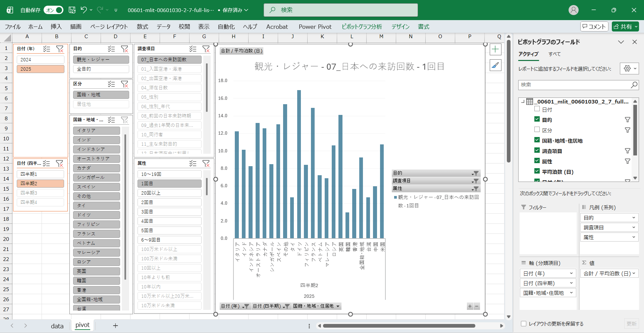Enable レイアウトの更新を保留する checkbox
Image resolution: width=644 pixels, height=333 pixels.
click(524, 324)
